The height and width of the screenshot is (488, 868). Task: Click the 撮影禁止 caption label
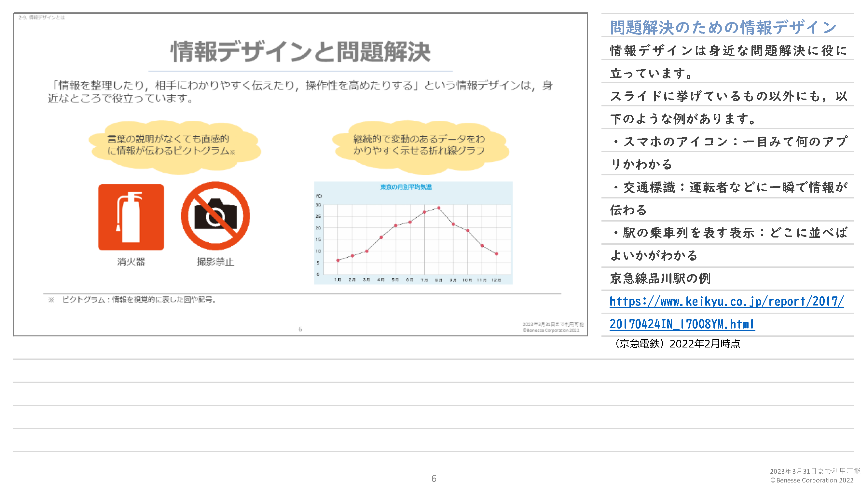click(215, 262)
